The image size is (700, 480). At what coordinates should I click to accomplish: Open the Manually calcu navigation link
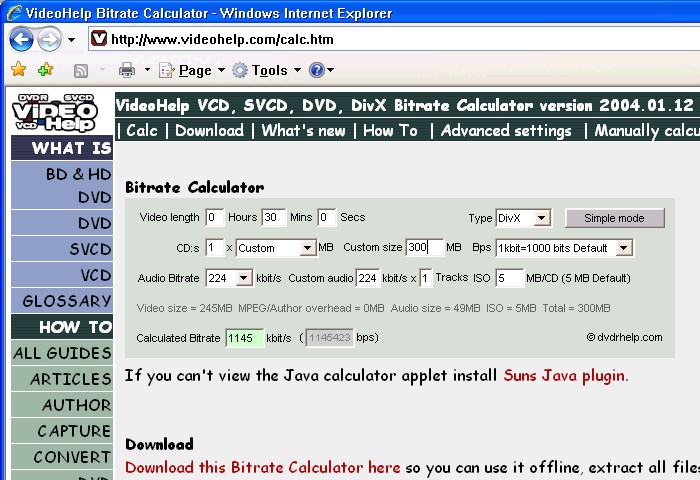647,130
